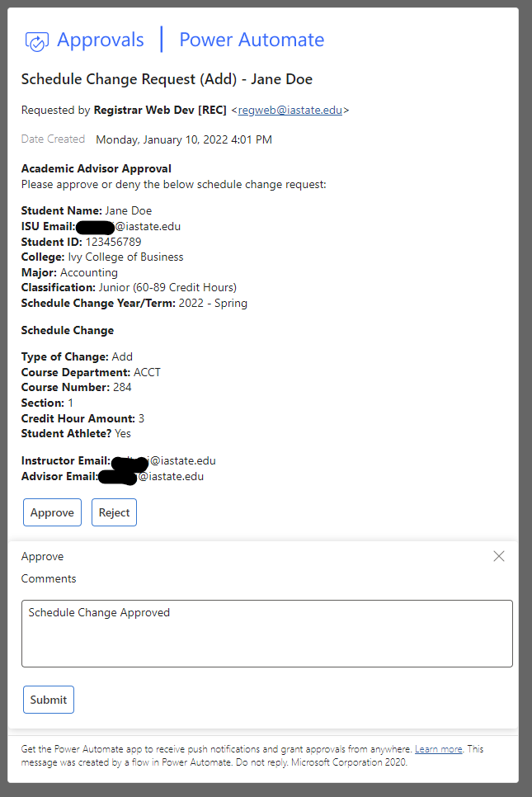Click the Comments label

pos(49,579)
